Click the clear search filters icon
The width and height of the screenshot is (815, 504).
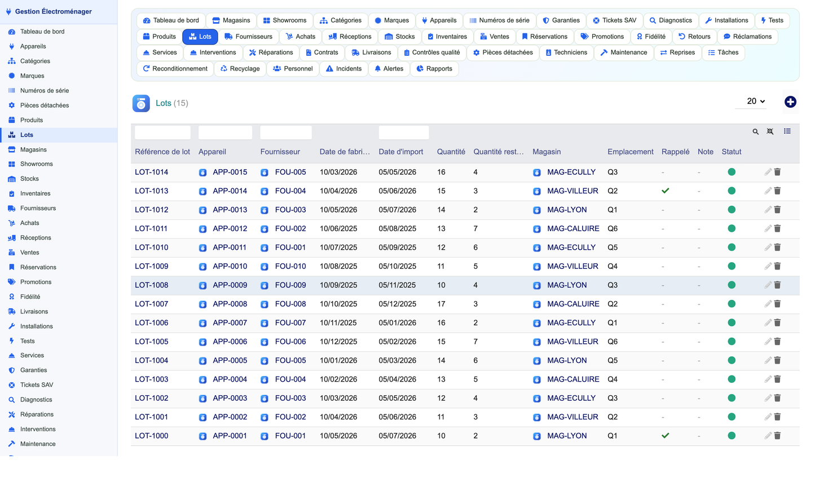pos(770,131)
